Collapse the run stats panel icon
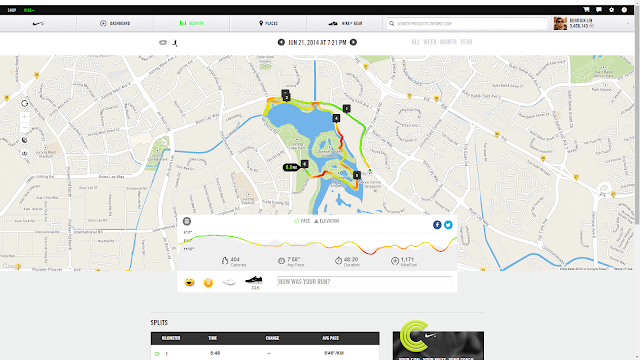 click(x=187, y=221)
